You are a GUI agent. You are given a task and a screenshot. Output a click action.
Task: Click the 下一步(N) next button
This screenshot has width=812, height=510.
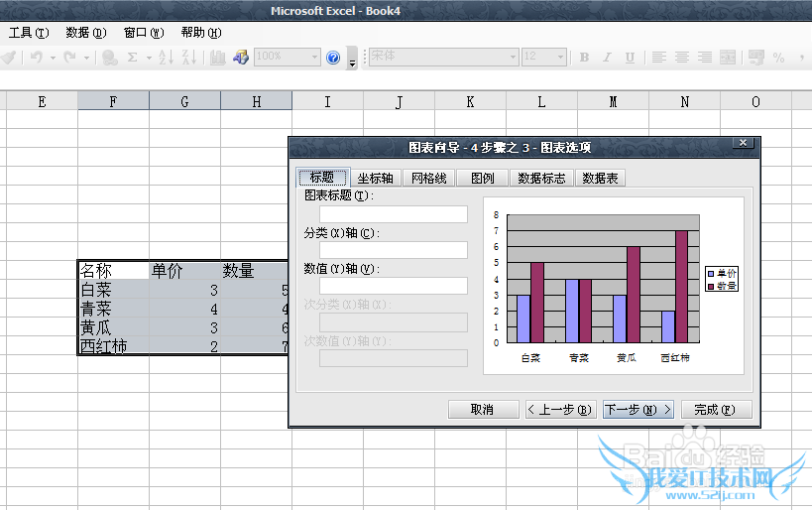[638, 410]
